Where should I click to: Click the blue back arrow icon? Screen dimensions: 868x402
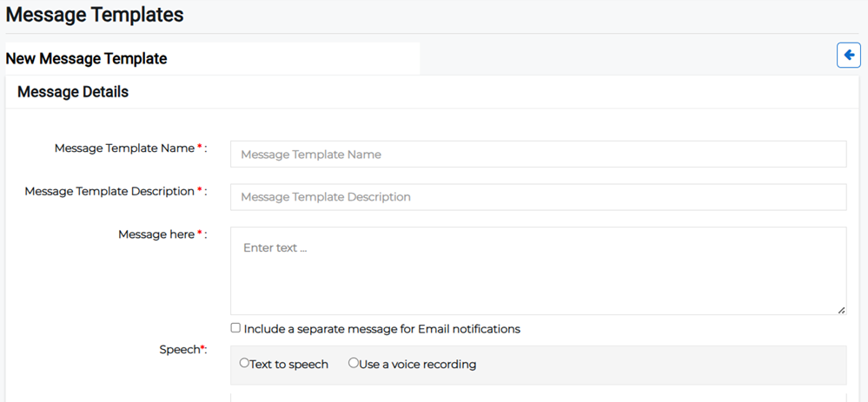coord(849,56)
